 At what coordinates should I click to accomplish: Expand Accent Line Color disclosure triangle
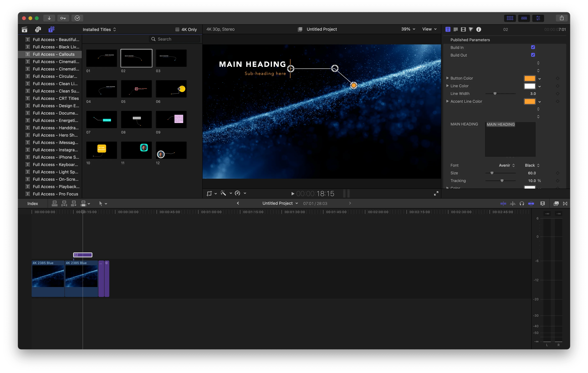coord(447,101)
